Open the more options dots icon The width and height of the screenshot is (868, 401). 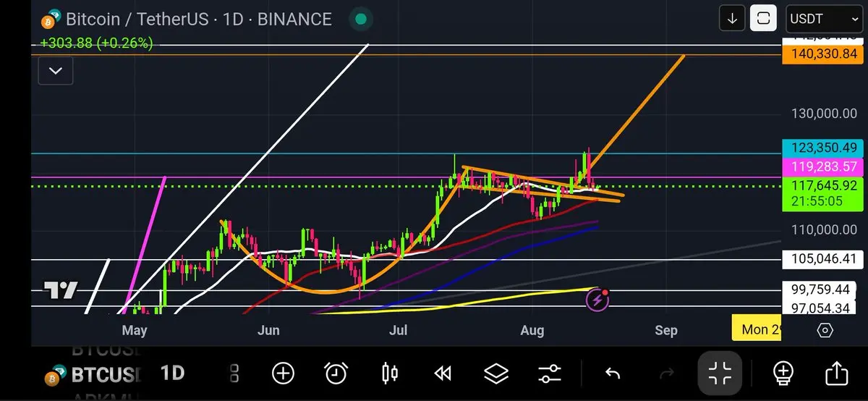(234, 373)
